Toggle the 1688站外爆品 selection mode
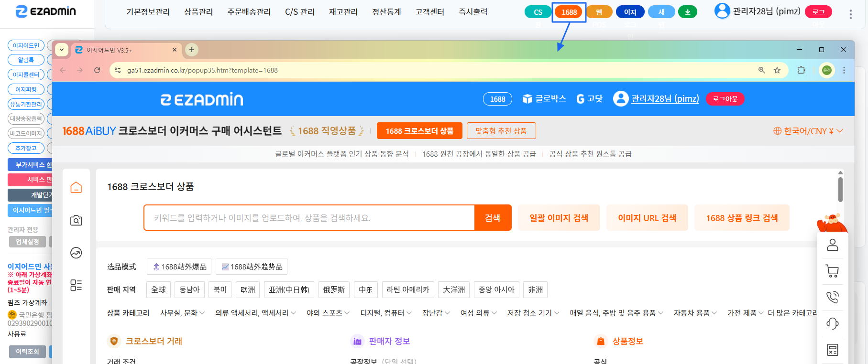868x364 pixels. (x=179, y=267)
